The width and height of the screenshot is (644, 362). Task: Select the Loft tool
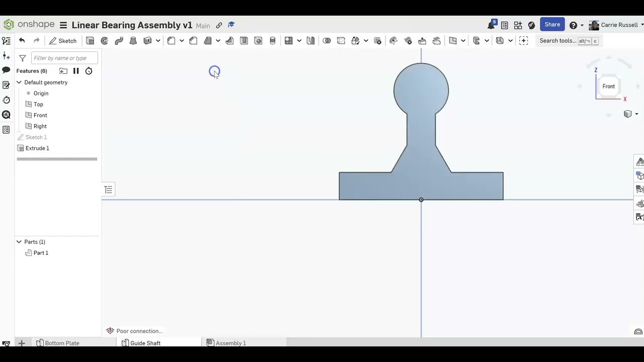click(x=133, y=41)
